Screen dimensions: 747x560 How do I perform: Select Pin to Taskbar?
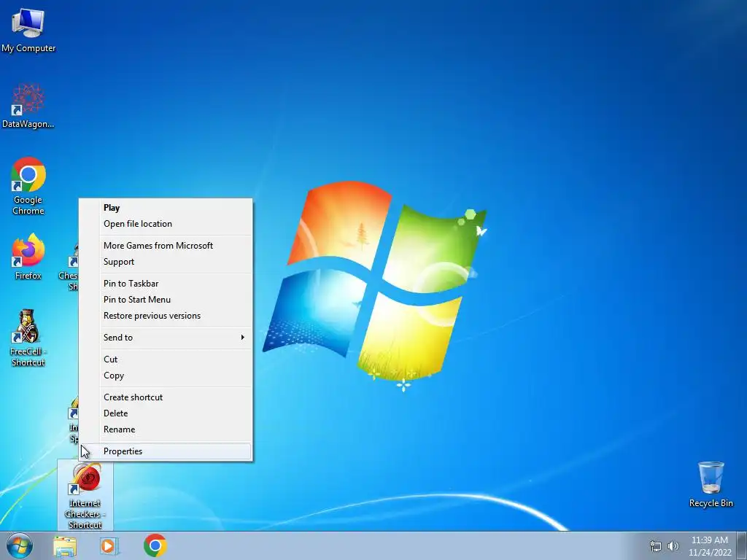click(166, 284)
